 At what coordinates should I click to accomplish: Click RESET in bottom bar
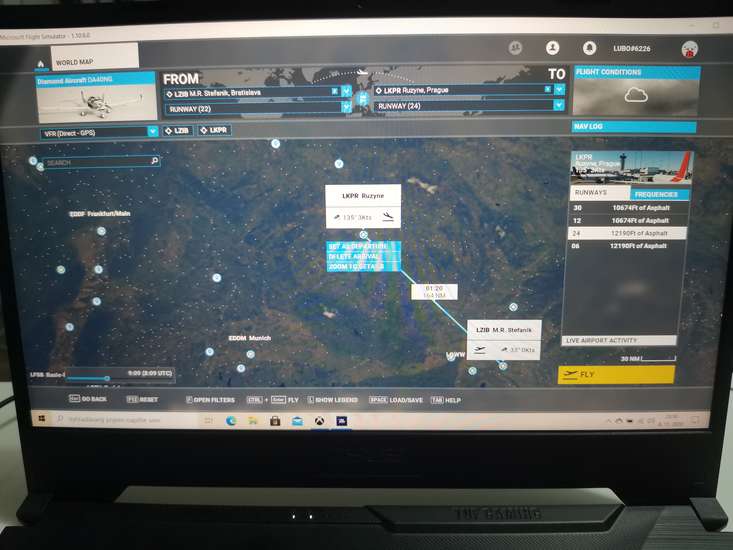[x=143, y=399]
